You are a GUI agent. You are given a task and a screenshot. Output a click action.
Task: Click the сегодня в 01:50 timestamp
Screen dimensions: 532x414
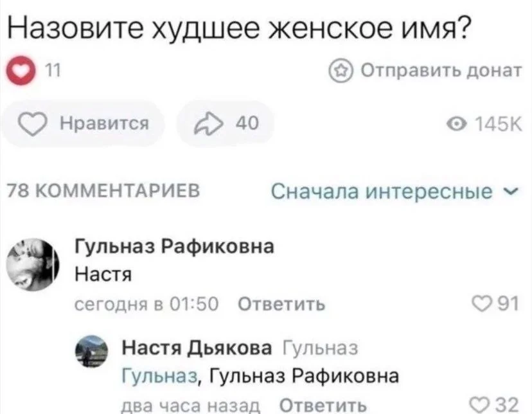click(x=147, y=304)
